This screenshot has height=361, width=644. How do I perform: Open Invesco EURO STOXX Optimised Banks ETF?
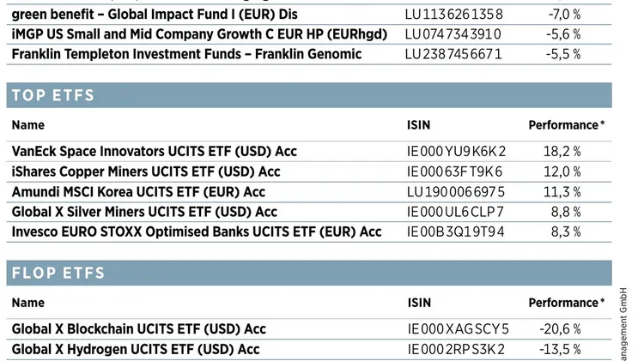click(x=197, y=232)
